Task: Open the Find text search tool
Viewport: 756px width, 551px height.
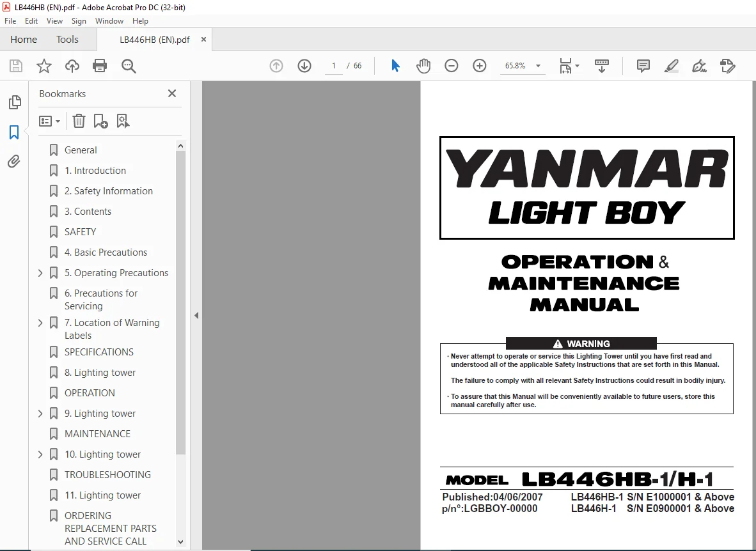Action: [x=129, y=66]
